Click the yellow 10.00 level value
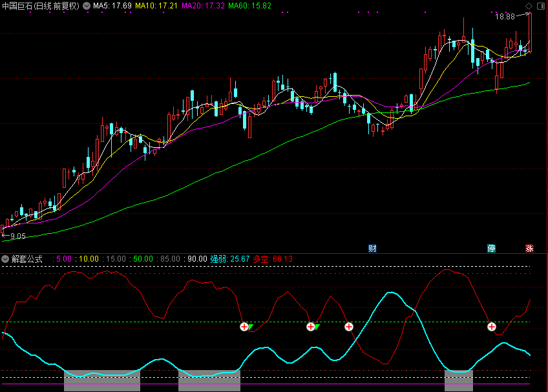 (x=89, y=259)
